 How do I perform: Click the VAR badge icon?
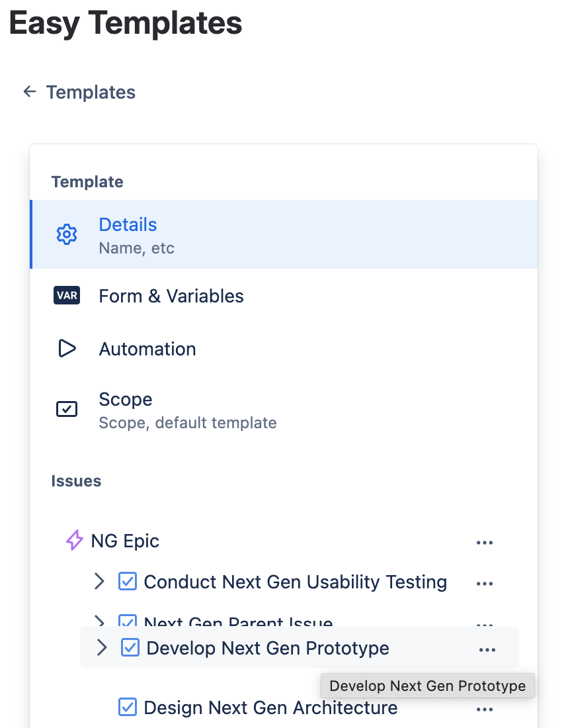(67, 296)
